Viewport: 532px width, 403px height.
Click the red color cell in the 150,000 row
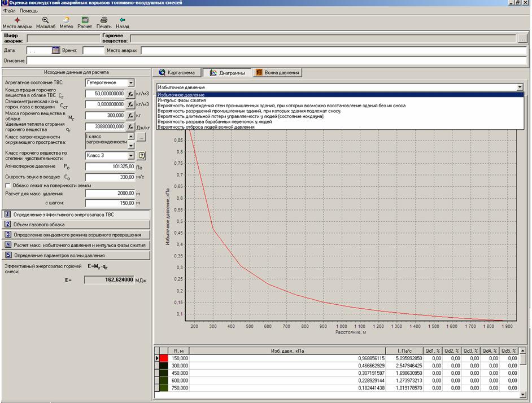[164, 358]
